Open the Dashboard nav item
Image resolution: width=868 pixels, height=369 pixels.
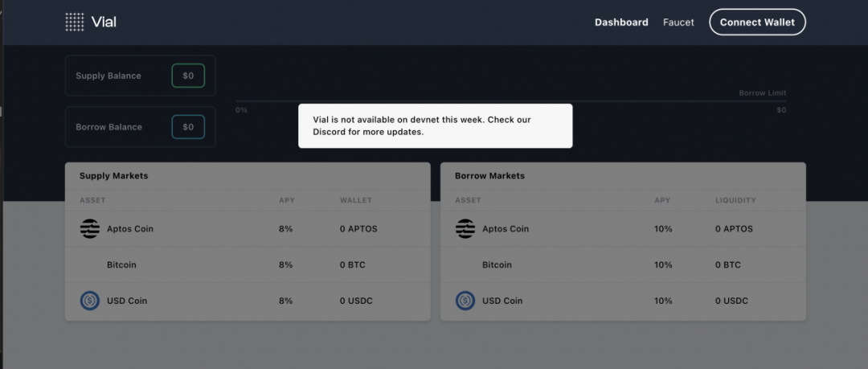click(621, 23)
